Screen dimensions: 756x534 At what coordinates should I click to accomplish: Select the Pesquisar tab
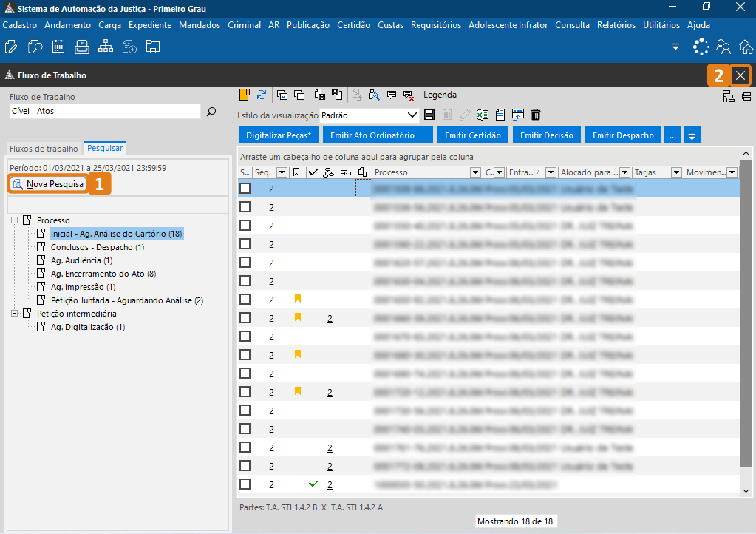105,148
